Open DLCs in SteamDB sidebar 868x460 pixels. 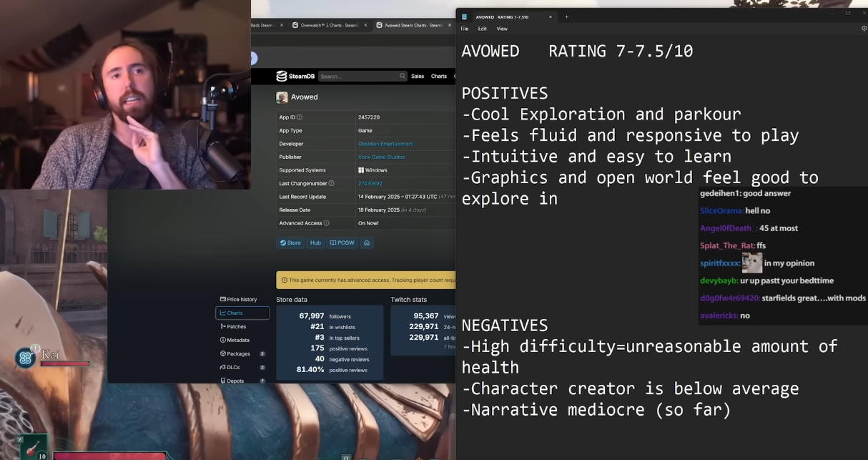tap(242, 367)
